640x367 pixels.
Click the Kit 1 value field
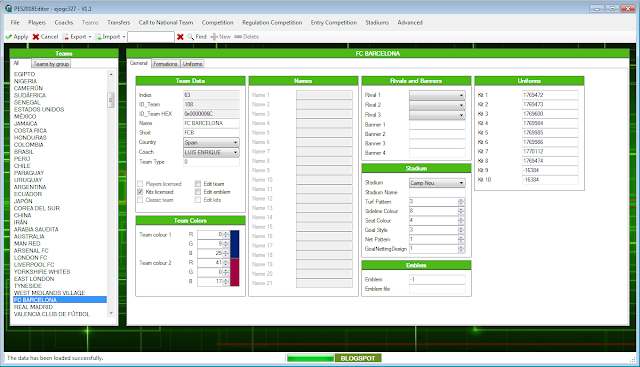550,95
